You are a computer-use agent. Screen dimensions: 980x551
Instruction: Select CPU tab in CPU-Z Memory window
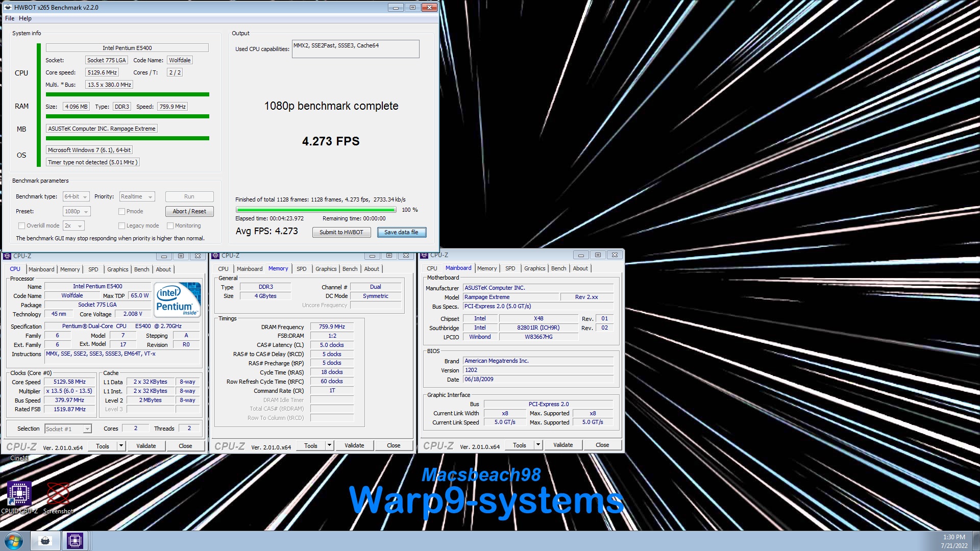[x=223, y=269]
